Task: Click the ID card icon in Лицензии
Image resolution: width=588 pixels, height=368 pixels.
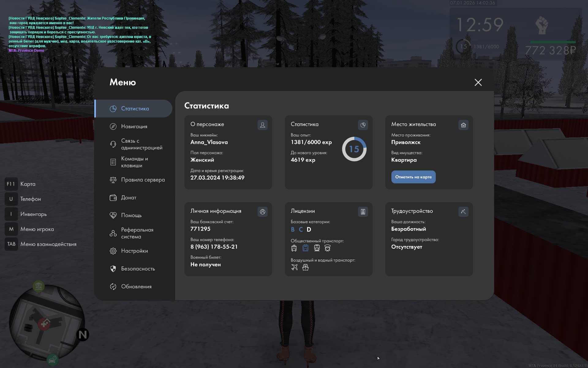Action: 363,212
